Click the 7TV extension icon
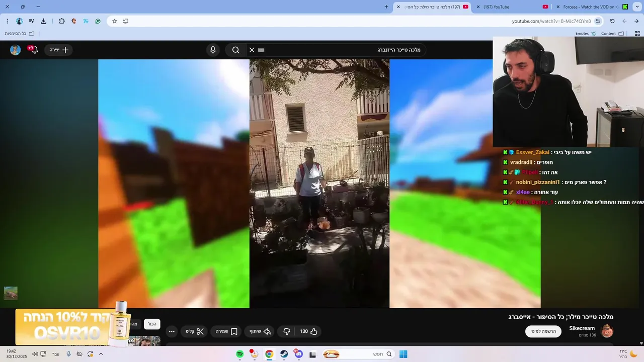Screen dimensions: 644x362 coord(86,21)
